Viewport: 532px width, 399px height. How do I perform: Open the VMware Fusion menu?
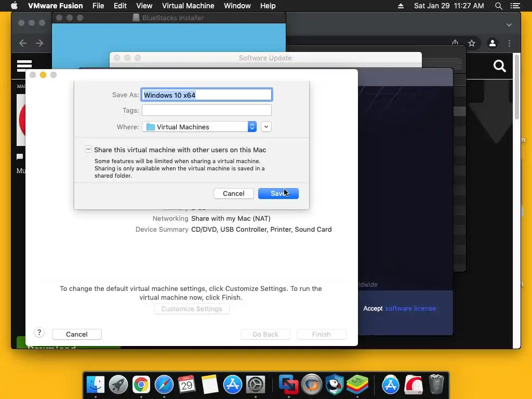[x=55, y=6]
